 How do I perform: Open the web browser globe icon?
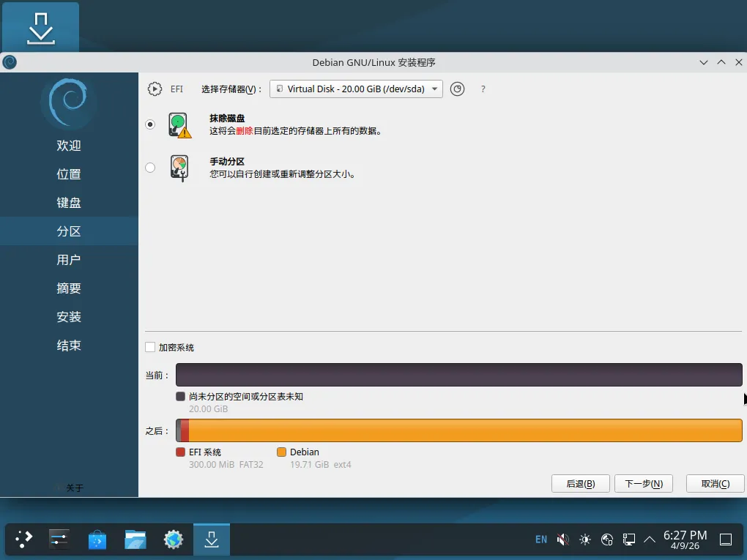click(174, 540)
